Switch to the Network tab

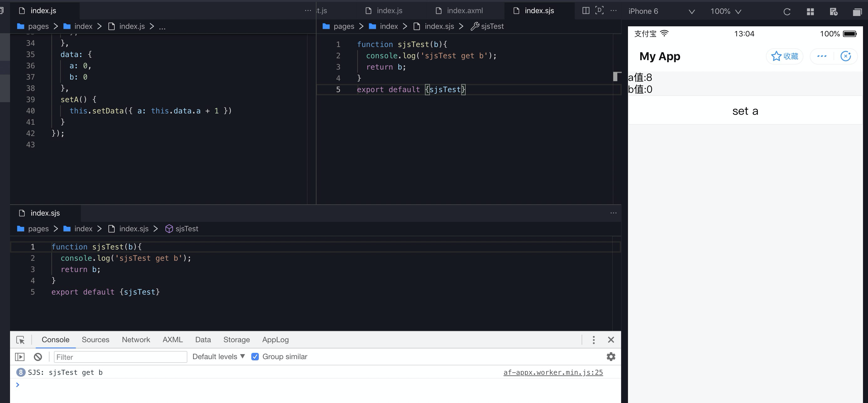click(136, 340)
